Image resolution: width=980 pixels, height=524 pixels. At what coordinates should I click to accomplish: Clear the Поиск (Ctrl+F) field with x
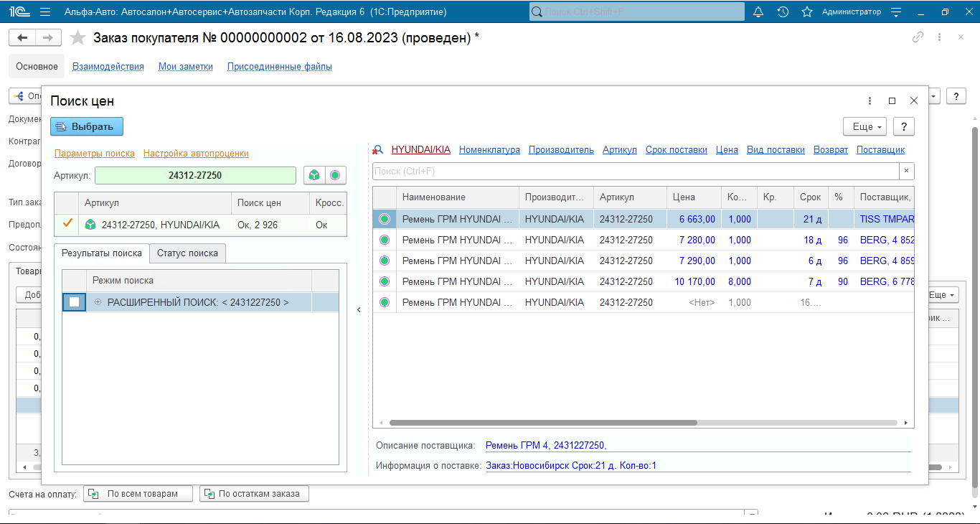pos(906,171)
